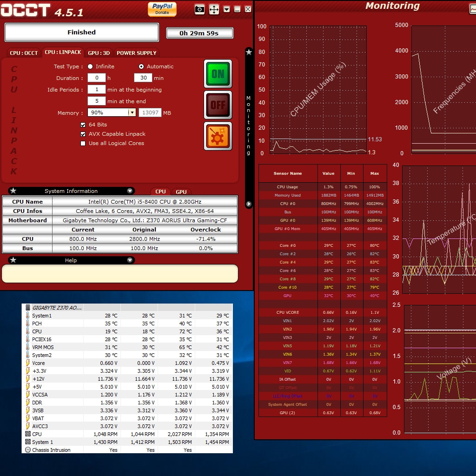Click the Voltage graph

coord(440,369)
